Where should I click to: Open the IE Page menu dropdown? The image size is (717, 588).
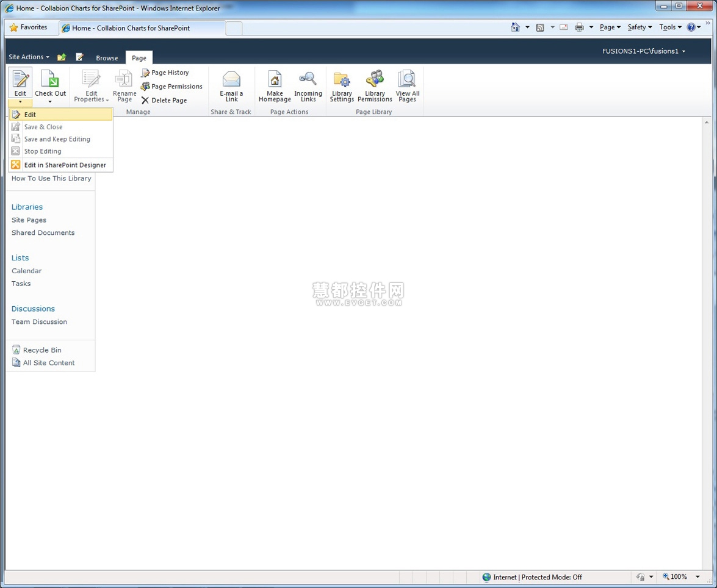click(x=610, y=27)
